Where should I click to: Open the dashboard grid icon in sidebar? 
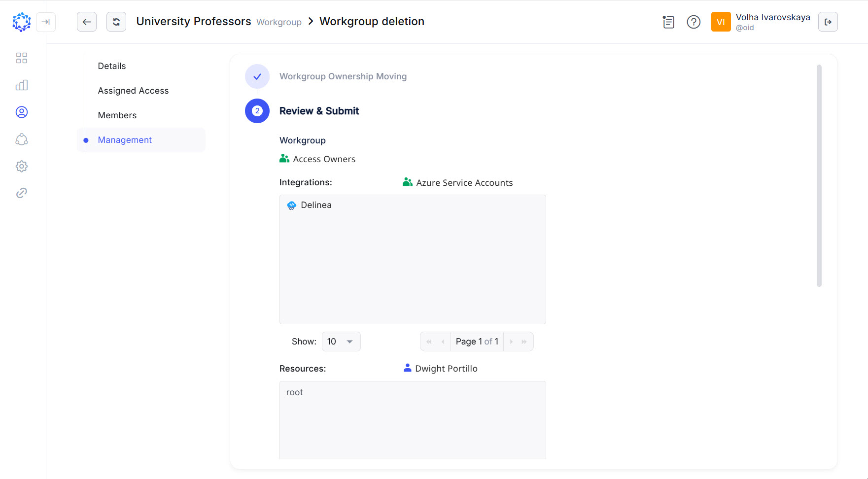click(x=22, y=58)
